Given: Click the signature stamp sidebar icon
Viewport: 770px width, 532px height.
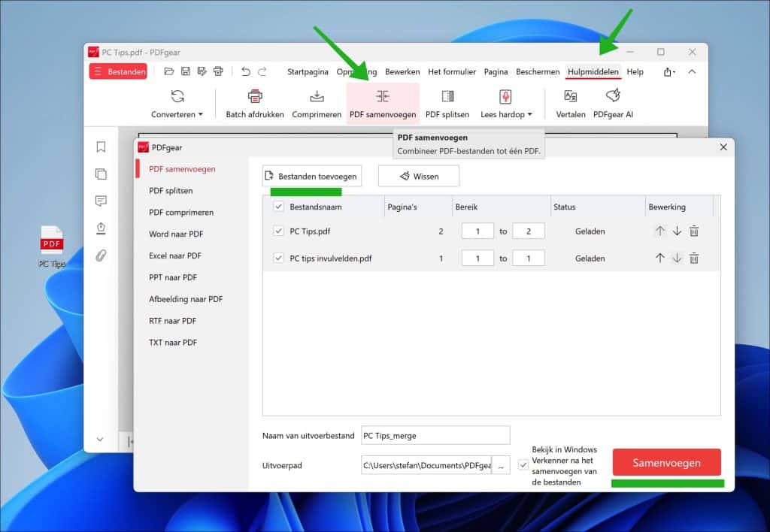Looking at the screenshot, I should [x=102, y=228].
